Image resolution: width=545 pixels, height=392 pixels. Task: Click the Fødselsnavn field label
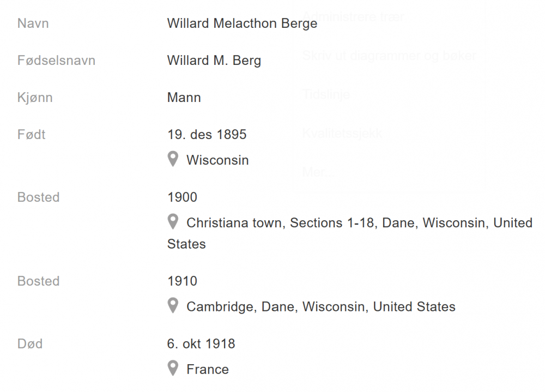[56, 61]
